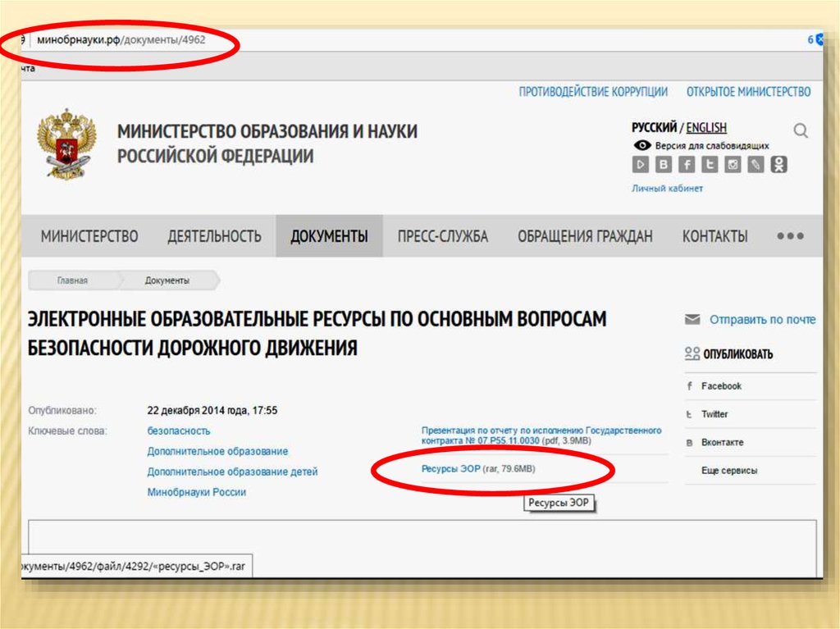This screenshot has width=840, height=629.
Task: Click the МИНИСТЕРСТВО ОБРАЗОВАНИЯ И НАУКИ site title
Action: 267,144
